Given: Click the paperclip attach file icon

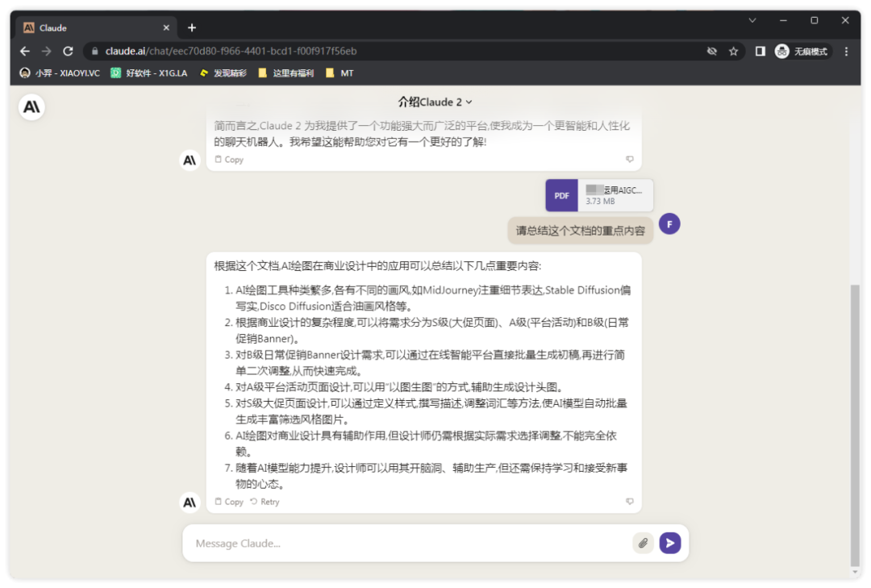Looking at the screenshot, I should (x=643, y=543).
